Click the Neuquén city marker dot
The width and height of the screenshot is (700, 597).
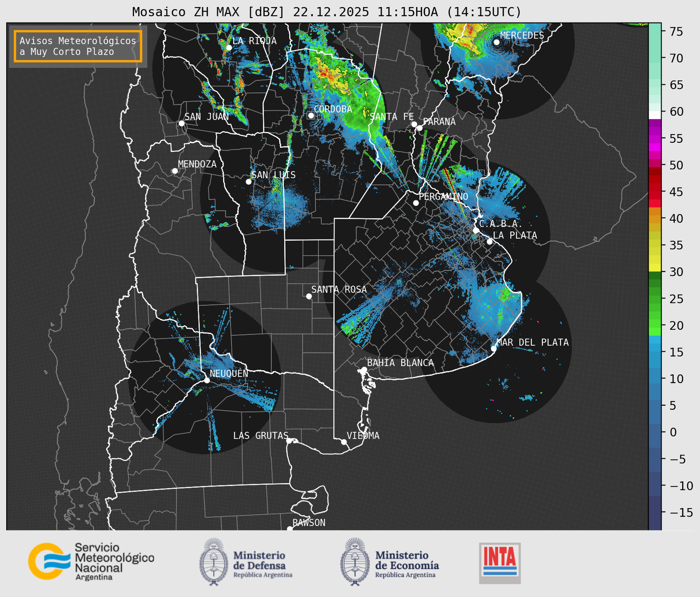coord(207,380)
